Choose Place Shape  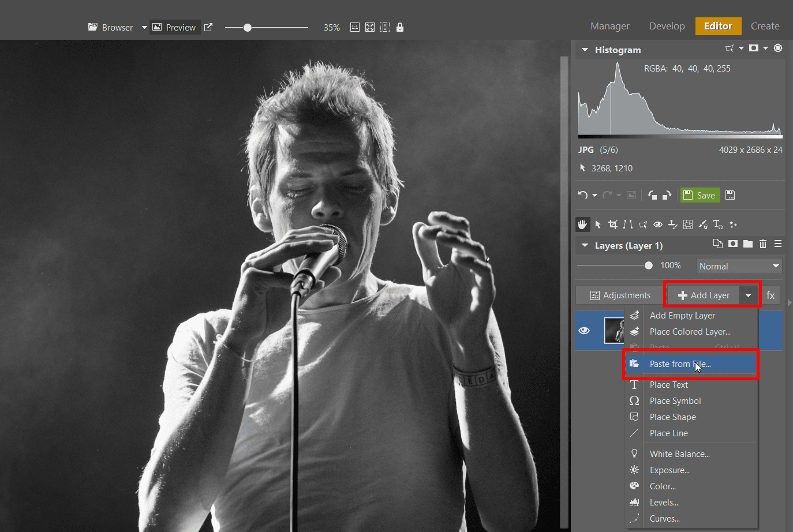[691, 417]
